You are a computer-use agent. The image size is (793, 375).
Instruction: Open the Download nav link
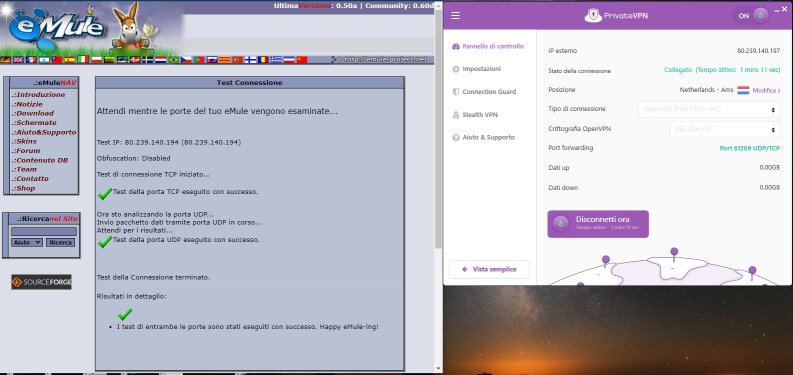pos(33,113)
